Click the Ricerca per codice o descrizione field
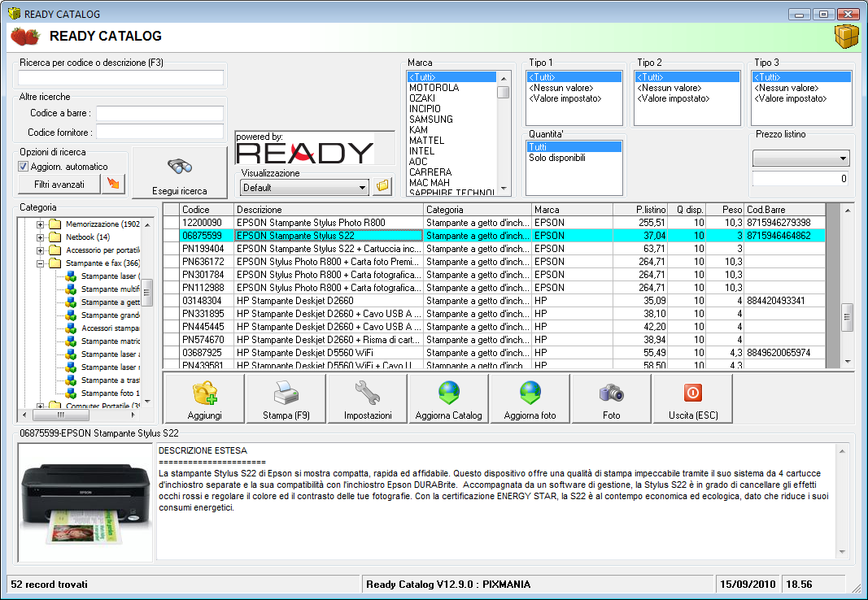 pos(120,78)
